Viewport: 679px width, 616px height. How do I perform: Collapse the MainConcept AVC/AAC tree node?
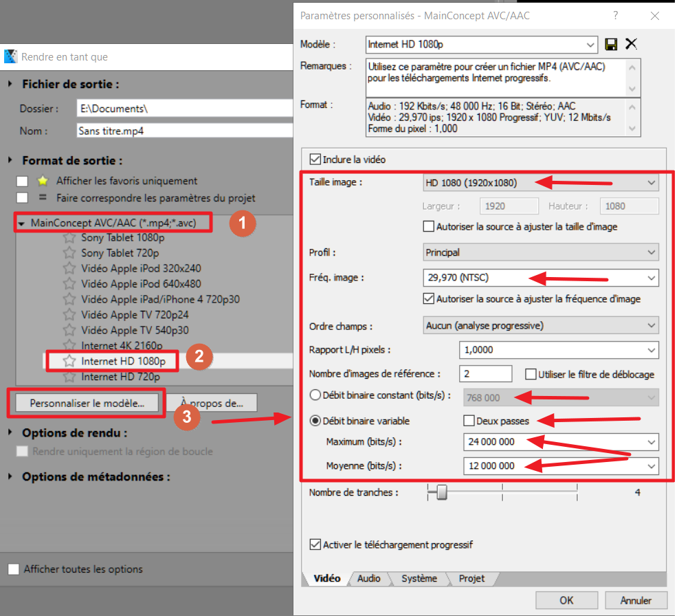(x=21, y=223)
